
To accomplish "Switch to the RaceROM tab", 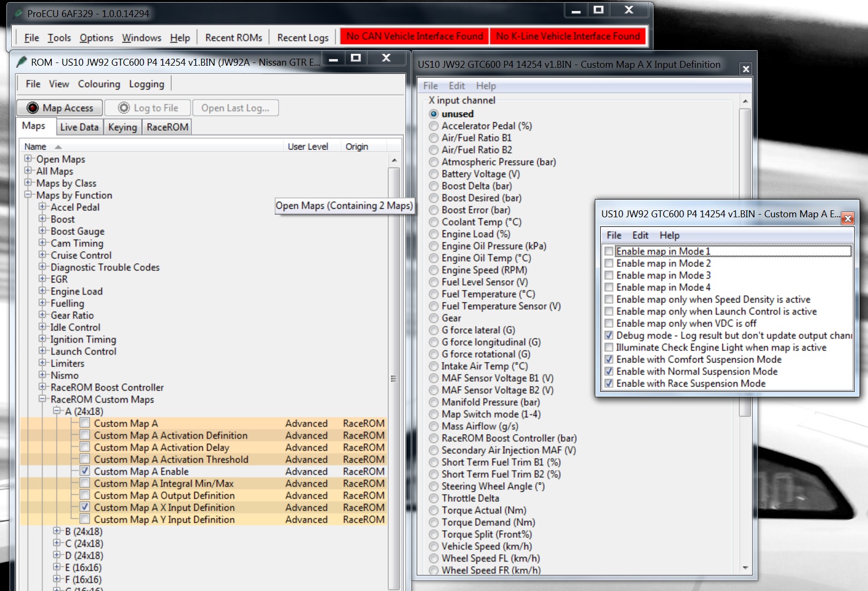I will 168,127.
